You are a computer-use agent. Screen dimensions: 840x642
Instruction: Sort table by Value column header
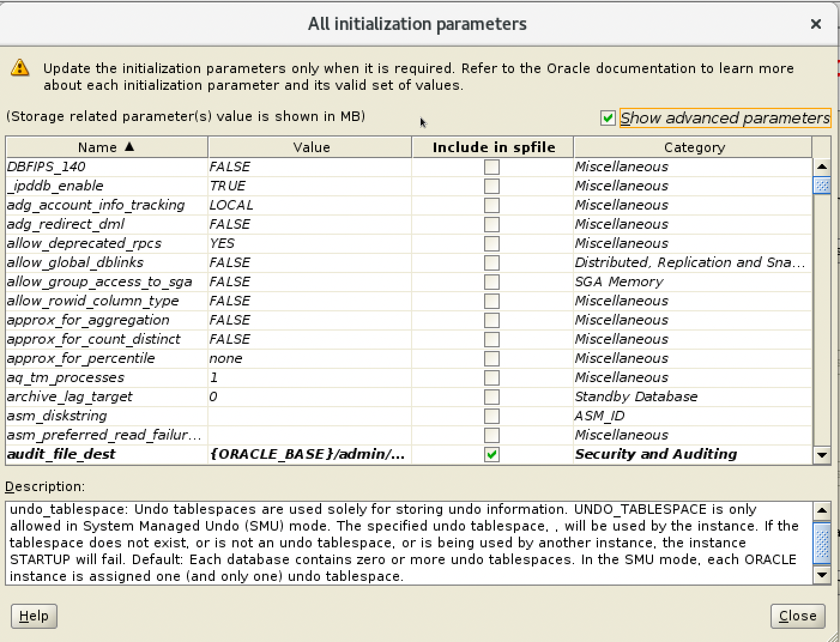[x=310, y=147]
